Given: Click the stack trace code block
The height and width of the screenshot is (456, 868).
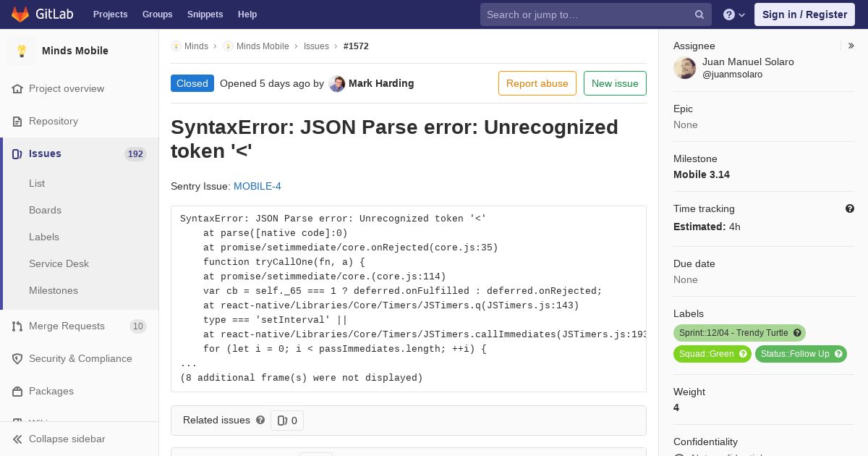Looking at the screenshot, I should 409,299.
